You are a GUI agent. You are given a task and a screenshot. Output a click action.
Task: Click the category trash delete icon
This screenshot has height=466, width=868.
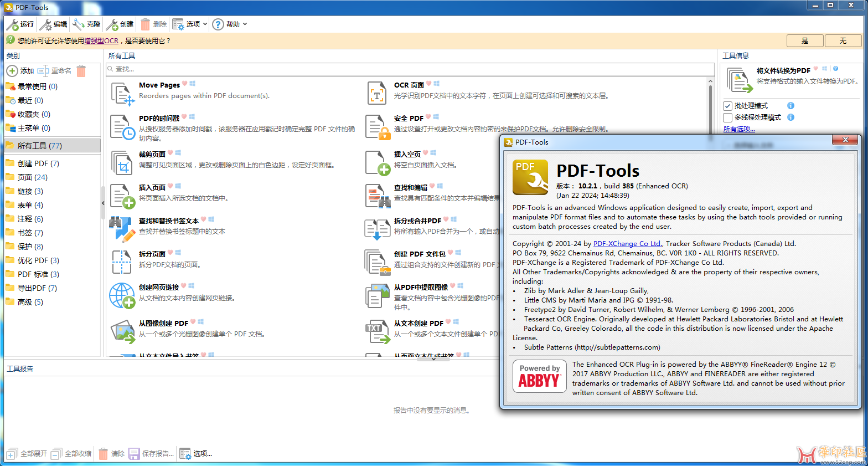click(81, 71)
